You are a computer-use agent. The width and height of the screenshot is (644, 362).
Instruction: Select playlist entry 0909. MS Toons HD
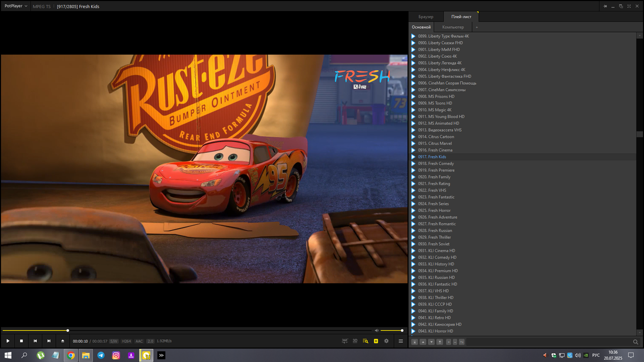click(x=523, y=103)
